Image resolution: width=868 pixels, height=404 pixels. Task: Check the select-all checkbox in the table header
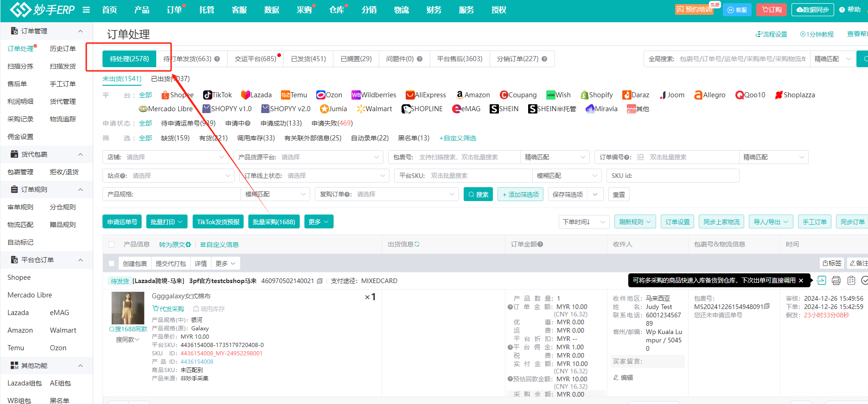point(111,244)
